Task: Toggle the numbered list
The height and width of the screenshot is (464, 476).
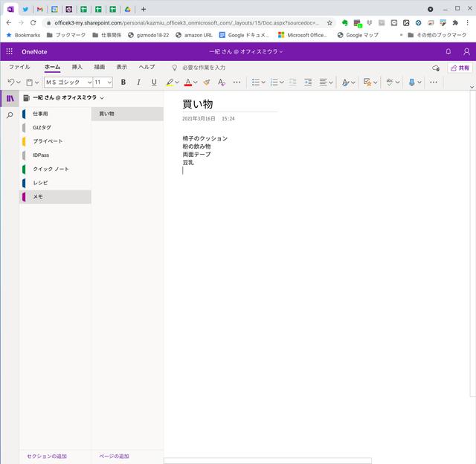Action: 274,83
